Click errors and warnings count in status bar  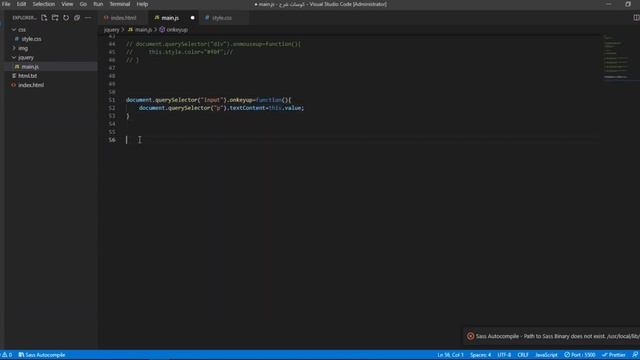point(7,355)
